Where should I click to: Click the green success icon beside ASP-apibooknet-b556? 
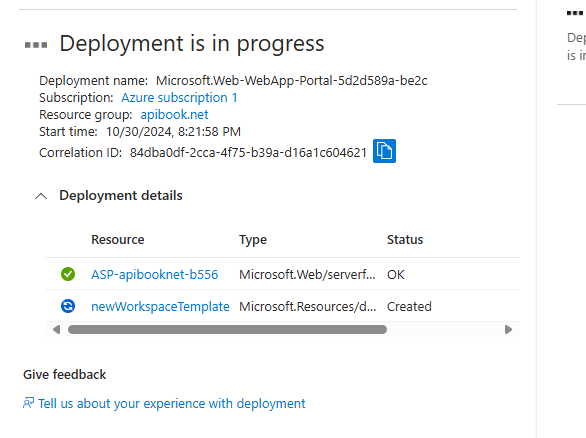[68, 274]
